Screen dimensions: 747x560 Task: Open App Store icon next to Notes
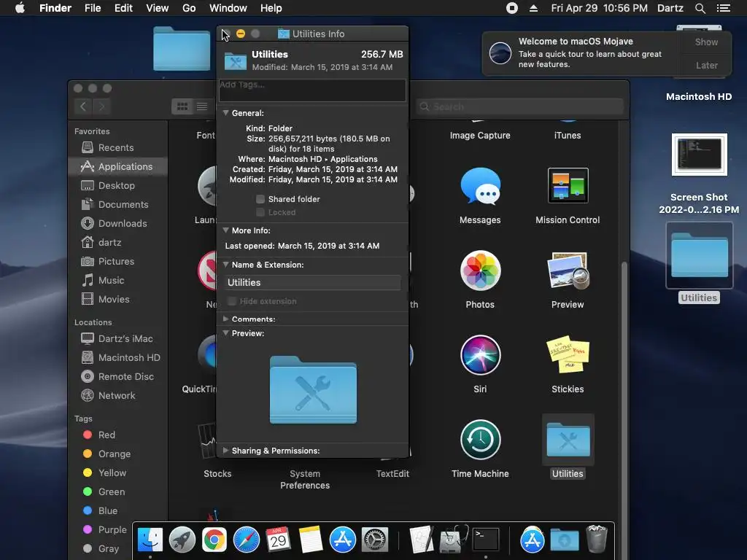pos(343,540)
